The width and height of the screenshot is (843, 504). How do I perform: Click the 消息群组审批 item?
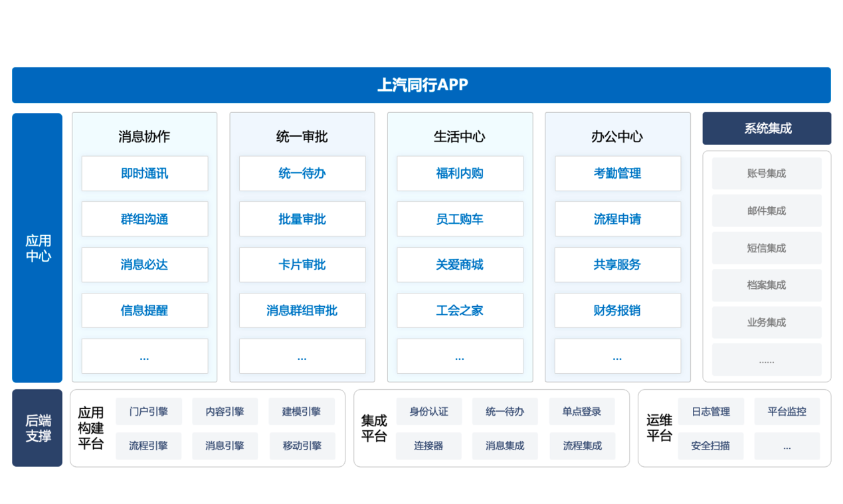(302, 310)
